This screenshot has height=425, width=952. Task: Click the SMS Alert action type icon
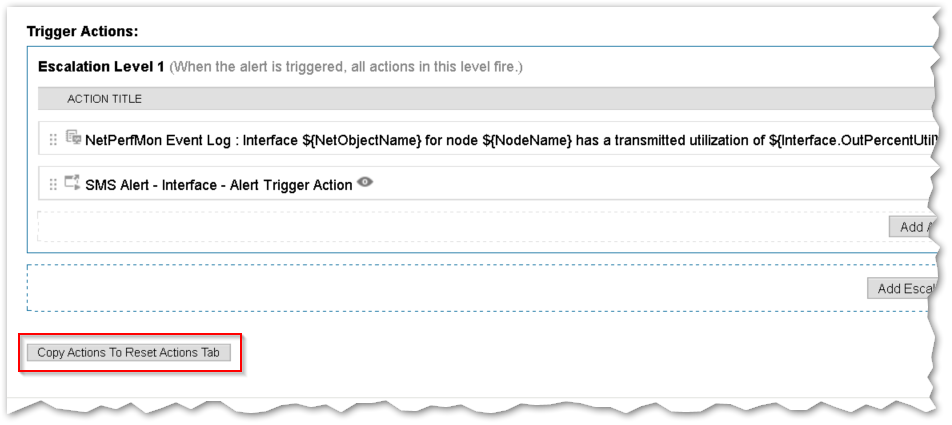click(x=73, y=182)
